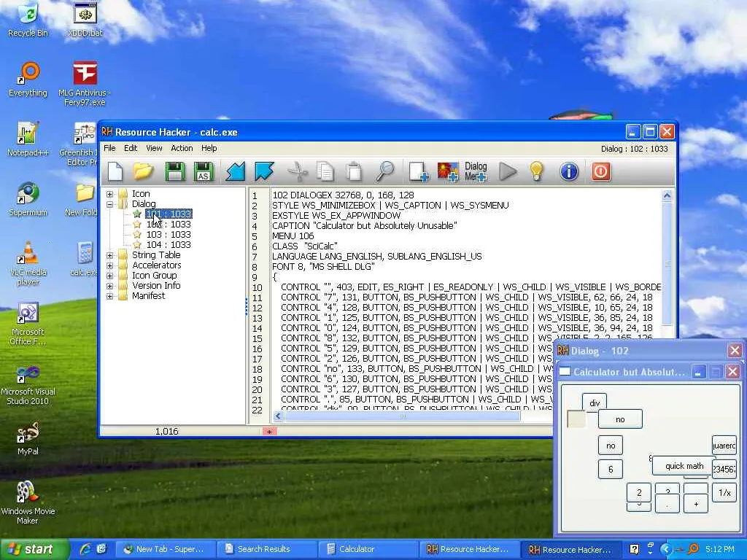
Task: Click the wide no button below div
Action: point(620,419)
